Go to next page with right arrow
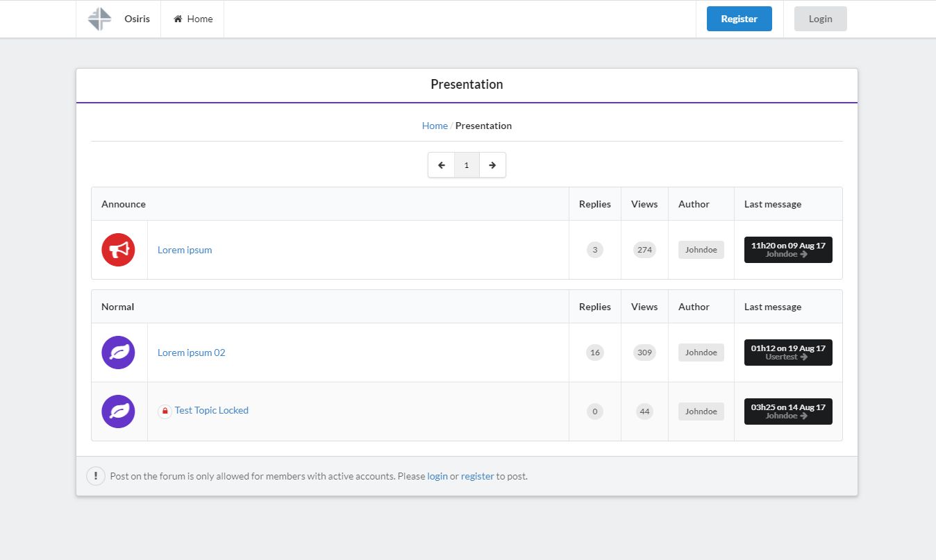 (492, 165)
